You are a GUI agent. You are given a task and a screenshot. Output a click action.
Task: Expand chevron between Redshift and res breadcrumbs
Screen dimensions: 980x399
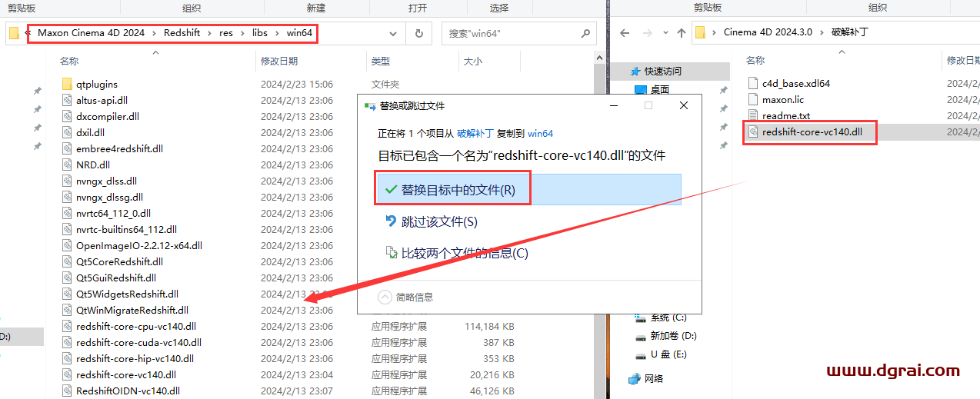pyautogui.click(x=211, y=33)
